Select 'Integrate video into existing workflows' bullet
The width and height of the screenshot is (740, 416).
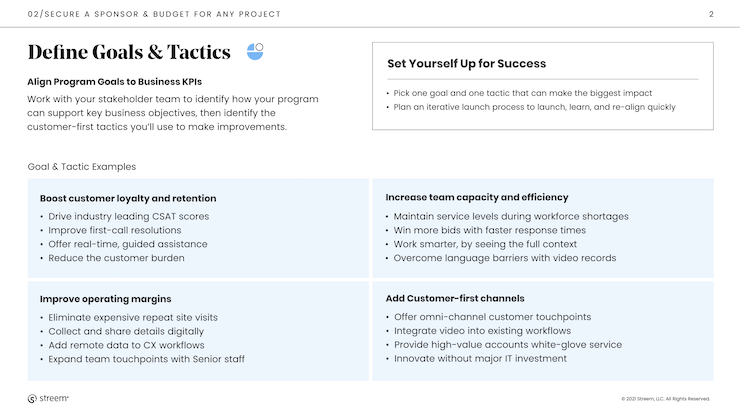(482, 331)
